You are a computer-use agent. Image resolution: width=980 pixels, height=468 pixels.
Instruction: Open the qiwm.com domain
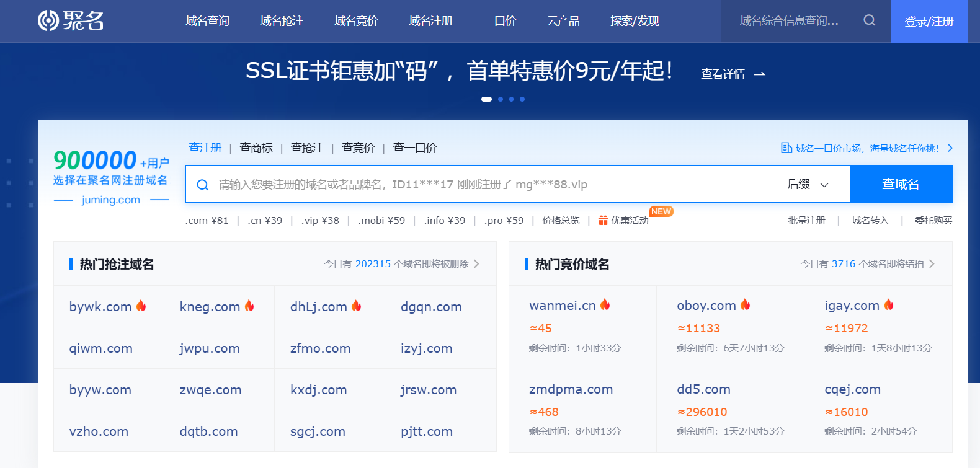(101, 348)
